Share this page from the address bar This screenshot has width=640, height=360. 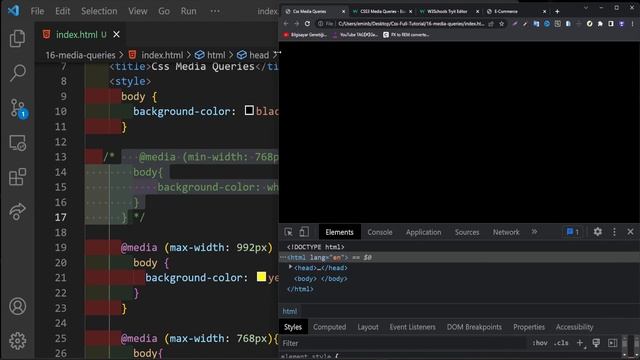click(491, 24)
